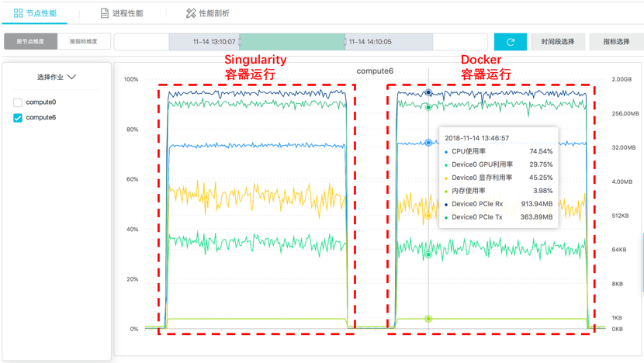Screen dimensions: 644x363
Task: Click the tools icon beside 性能剖析
Action: click(191, 13)
